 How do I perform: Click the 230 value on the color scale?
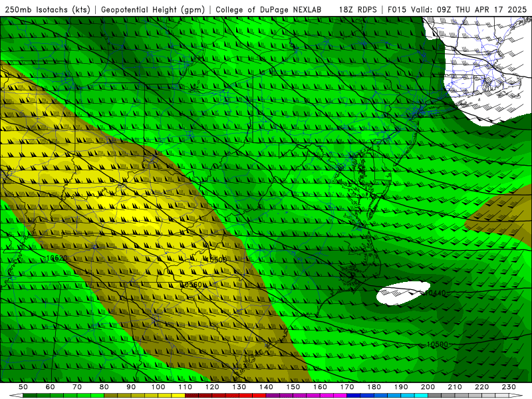point(509,387)
